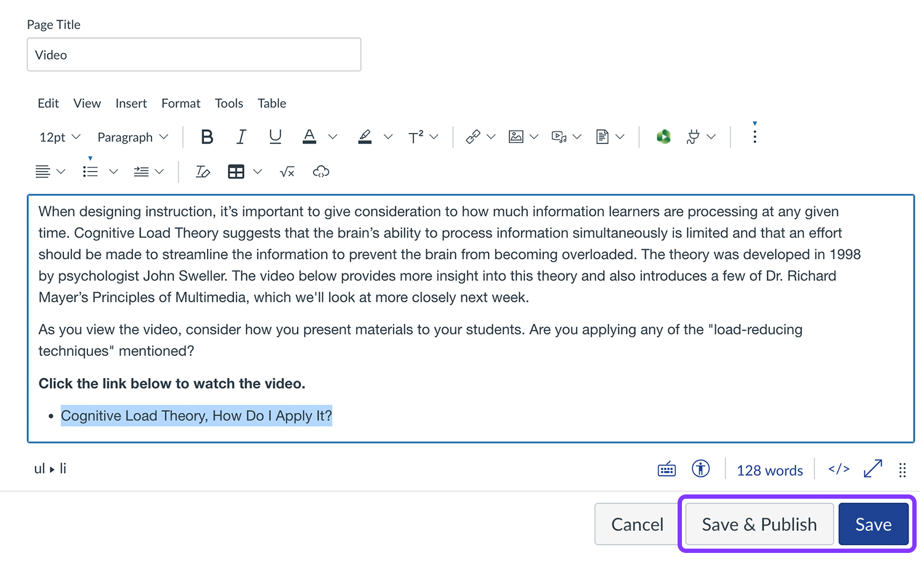924x564 pixels.
Task: Open the Table menu
Action: (x=272, y=103)
